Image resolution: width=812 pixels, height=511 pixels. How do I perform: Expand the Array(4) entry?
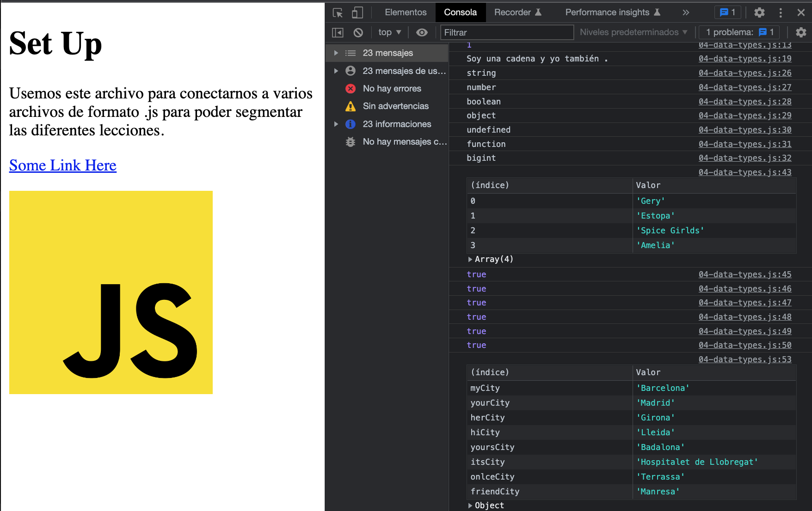470,259
